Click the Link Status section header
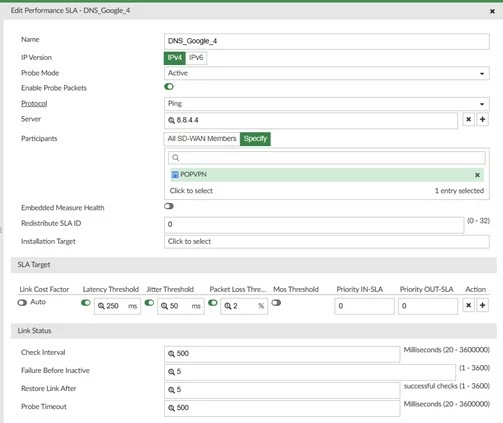 254,331
